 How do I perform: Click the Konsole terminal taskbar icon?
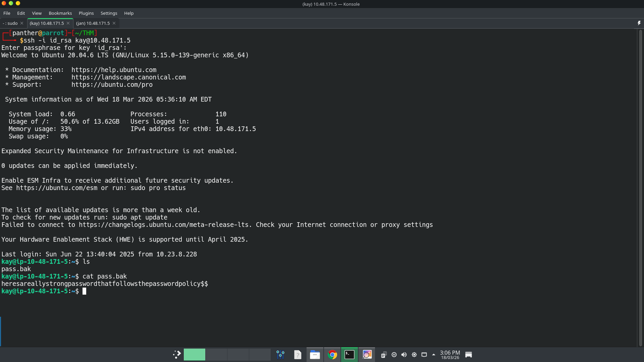pos(350,355)
